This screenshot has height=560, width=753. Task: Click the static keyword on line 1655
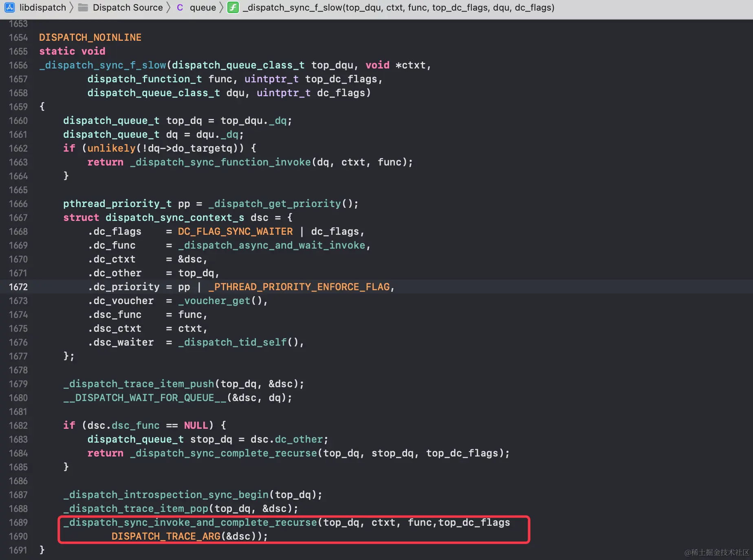(x=57, y=51)
